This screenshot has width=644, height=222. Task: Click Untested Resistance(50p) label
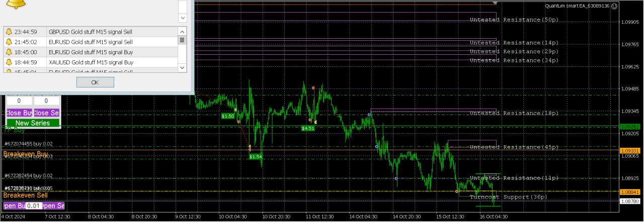(x=514, y=20)
